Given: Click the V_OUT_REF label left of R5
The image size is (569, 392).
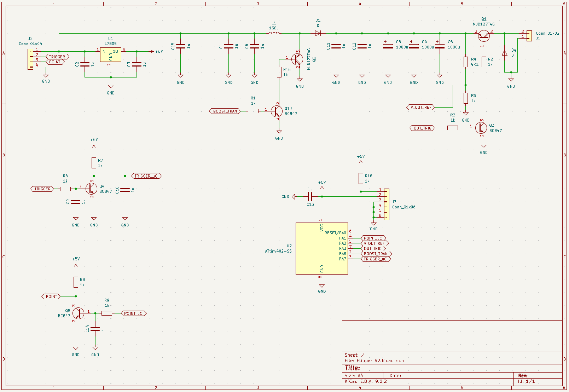Looking at the screenshot, I should 421,107.
